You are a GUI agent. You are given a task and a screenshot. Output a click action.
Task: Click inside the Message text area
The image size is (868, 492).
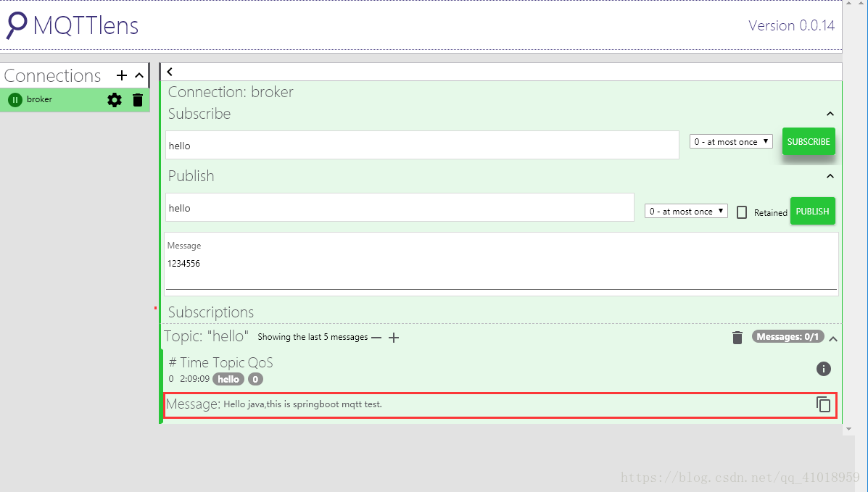[x=500, y=264]
